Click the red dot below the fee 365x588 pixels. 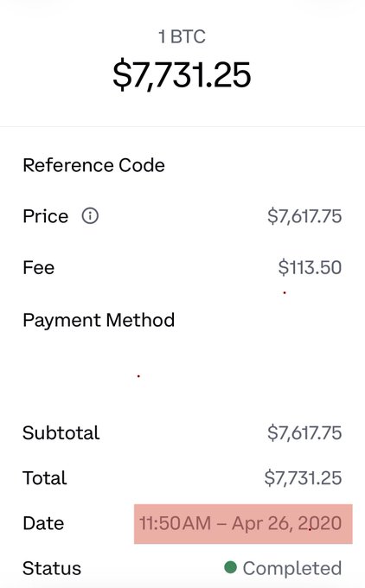tap(285, 292)
